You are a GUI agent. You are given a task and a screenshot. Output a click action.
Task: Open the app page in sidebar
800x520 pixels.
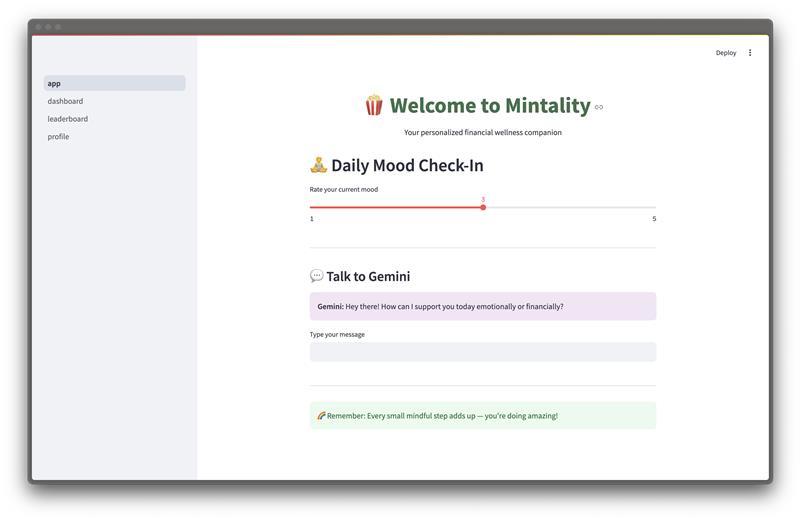(x=114, y=83)
